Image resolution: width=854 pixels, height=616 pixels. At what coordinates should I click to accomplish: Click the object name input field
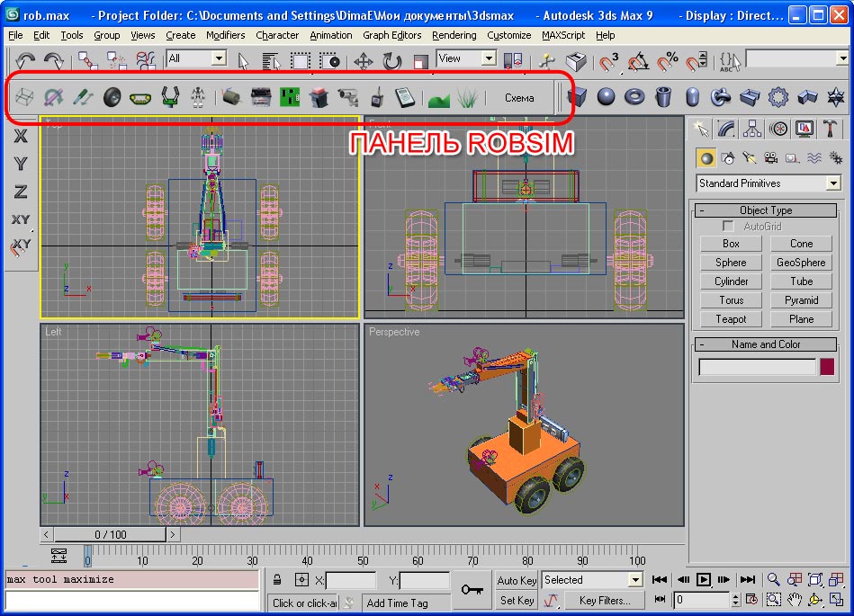tap(758, 367)
